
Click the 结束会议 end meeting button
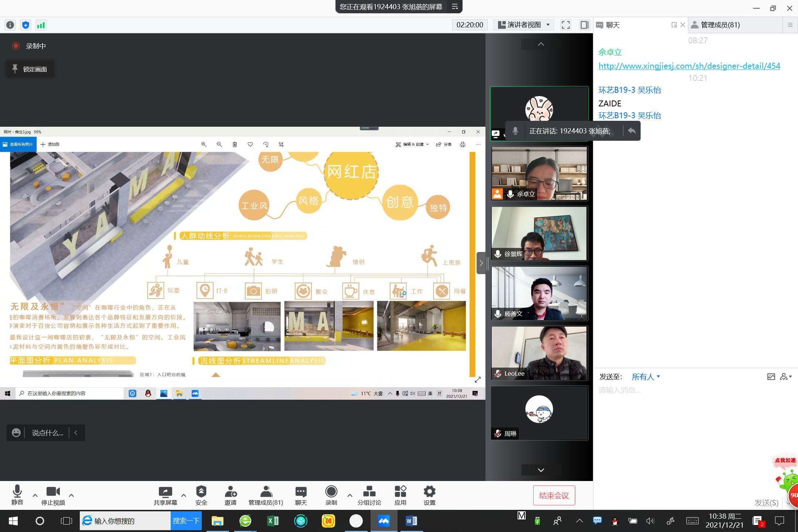pos(553,495)
